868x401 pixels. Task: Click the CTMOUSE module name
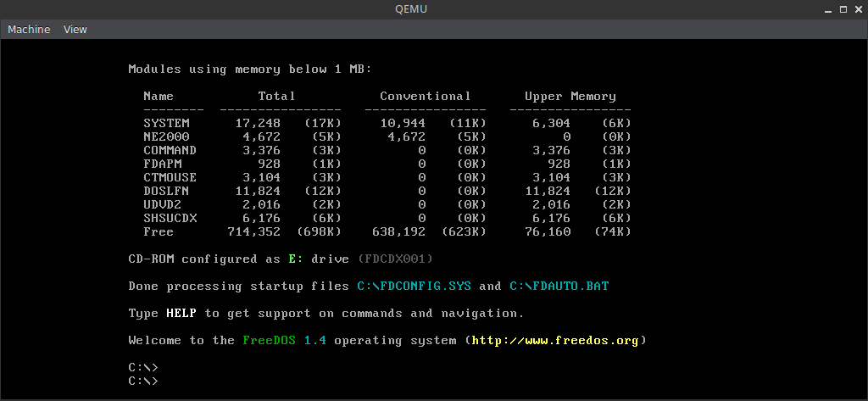(170, 178)
